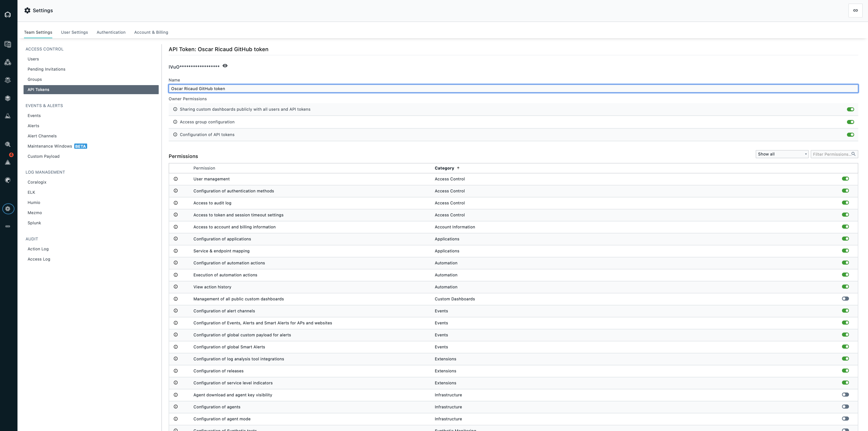Open the Action Log page

pyautogui.click(x=38, y=249)
